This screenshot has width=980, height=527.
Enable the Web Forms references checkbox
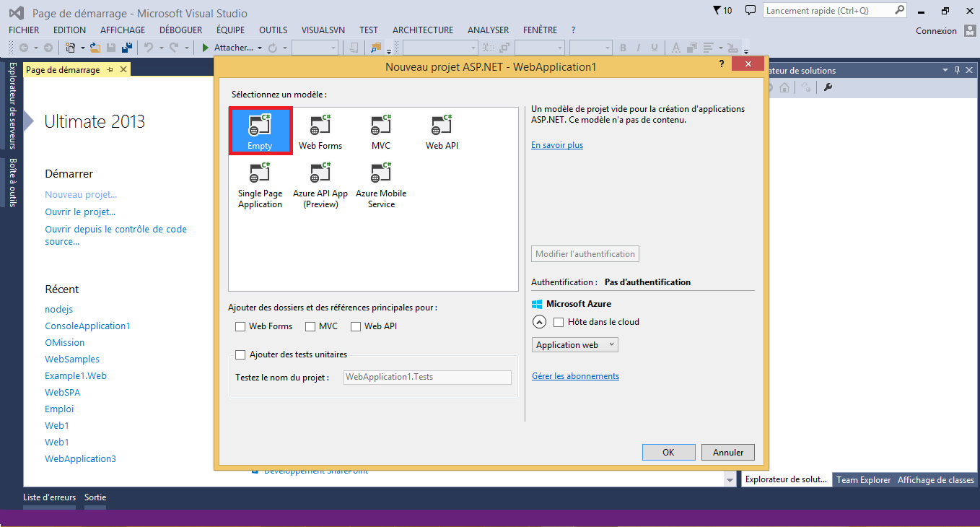[240, 326]
